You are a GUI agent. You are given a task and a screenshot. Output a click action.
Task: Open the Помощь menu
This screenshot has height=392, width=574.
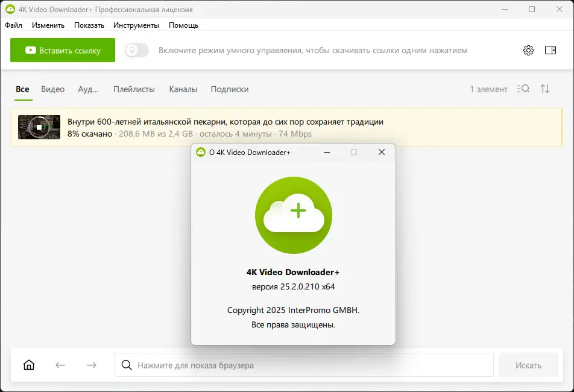[183, 25]
